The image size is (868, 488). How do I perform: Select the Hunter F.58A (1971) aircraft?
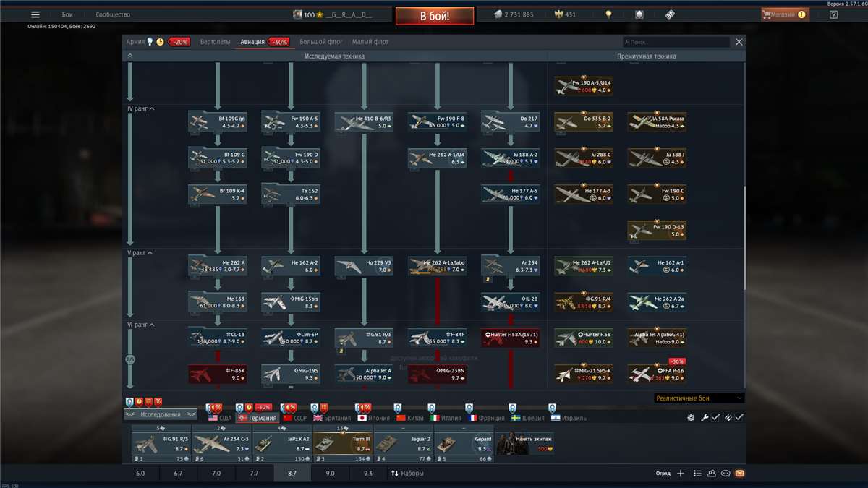tap(511, 338)
